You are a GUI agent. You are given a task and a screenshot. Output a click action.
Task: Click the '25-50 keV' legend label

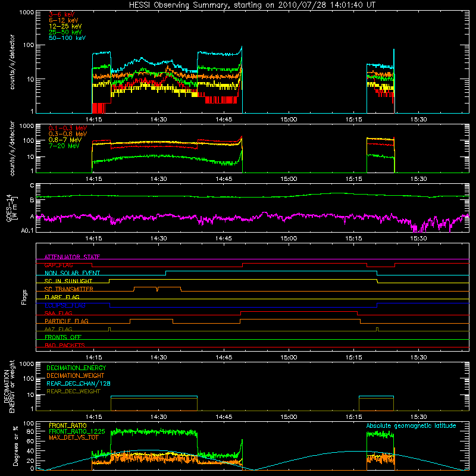(65, 32)
